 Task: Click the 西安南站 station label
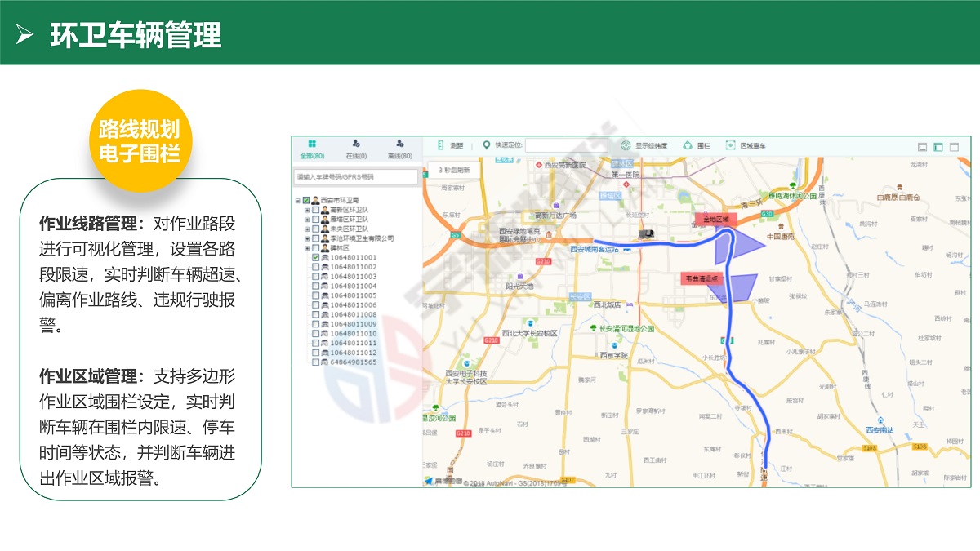(880, 429)
